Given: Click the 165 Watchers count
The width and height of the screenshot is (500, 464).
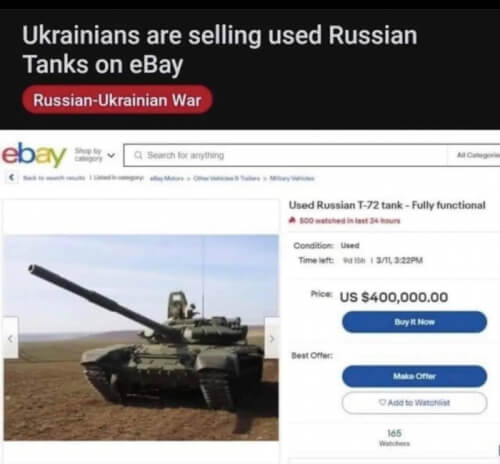Looking at the screenshot, I should click(x=394, y=438).
